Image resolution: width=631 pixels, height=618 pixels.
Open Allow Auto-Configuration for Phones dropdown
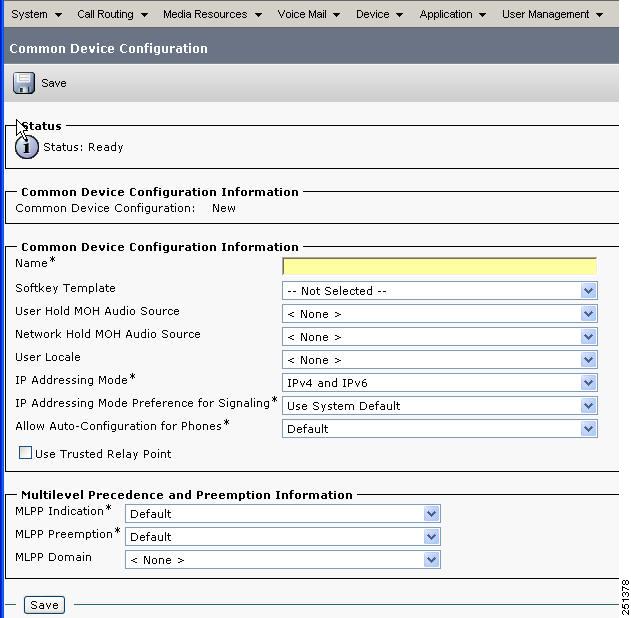(x=440, y=428)
